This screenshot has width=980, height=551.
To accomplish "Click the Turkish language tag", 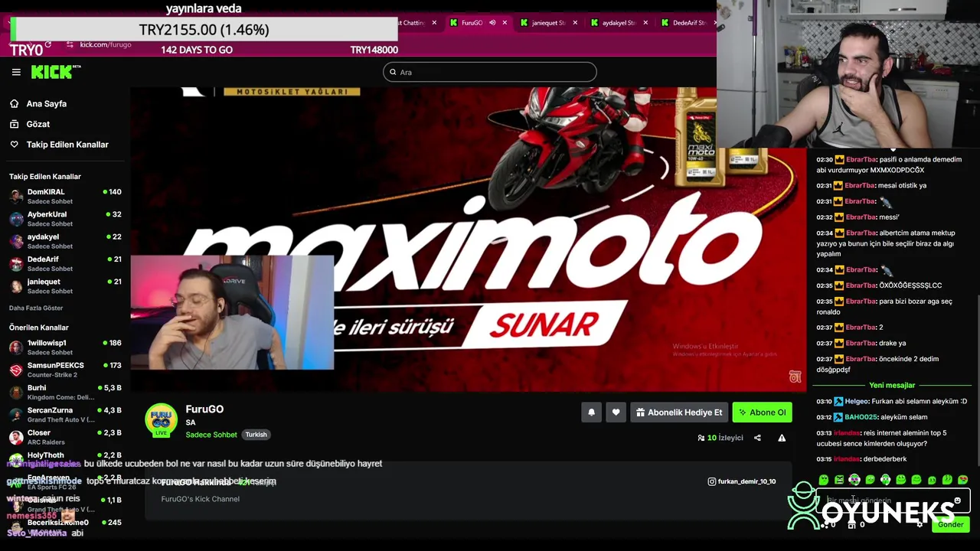I will 256,435.
